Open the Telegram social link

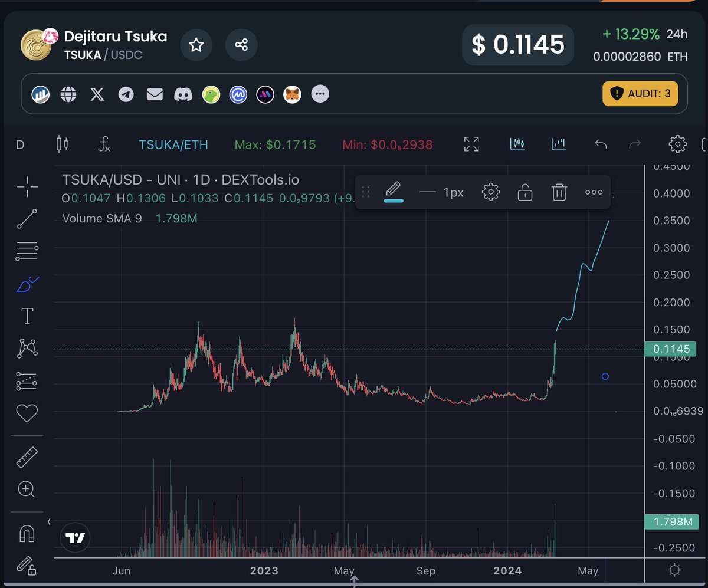click(x=126, y=94)
